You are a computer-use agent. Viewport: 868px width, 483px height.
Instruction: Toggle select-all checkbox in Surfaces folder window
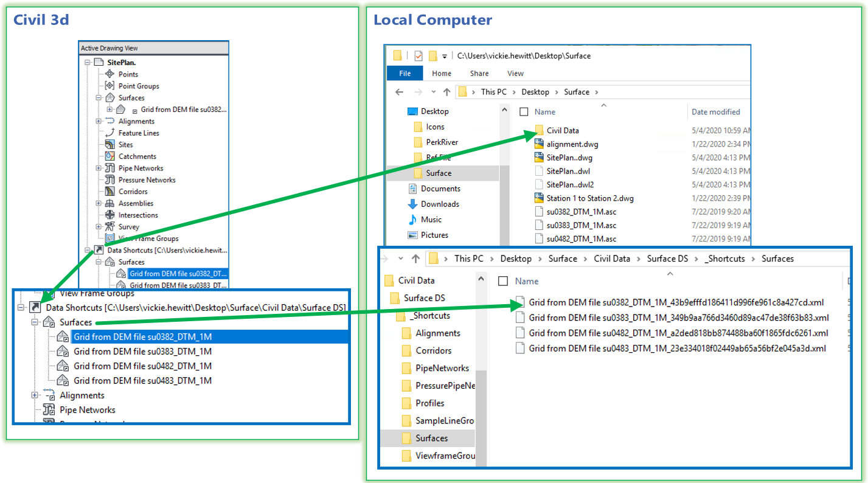(x=503, y=281)
